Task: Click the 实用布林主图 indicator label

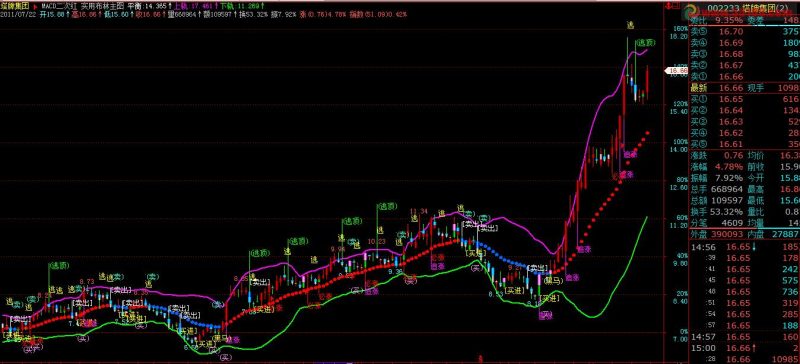Action: (103, 7)
